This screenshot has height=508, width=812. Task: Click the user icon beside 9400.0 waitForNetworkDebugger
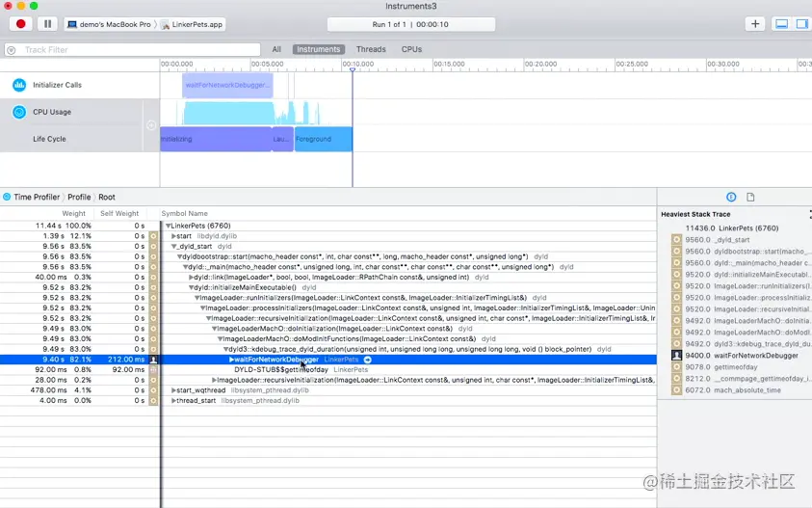[x=676, y=356]
